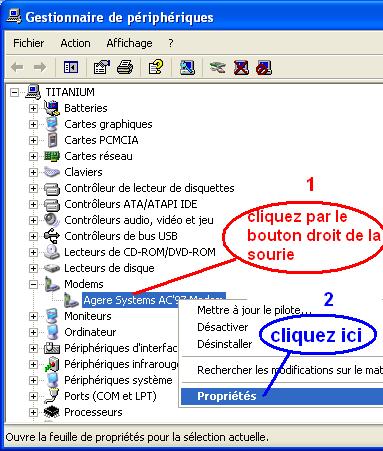The width and height of the screenshot is (383, 451).
Task: Click the Processeurs chip icon
Action: (52, 412)
